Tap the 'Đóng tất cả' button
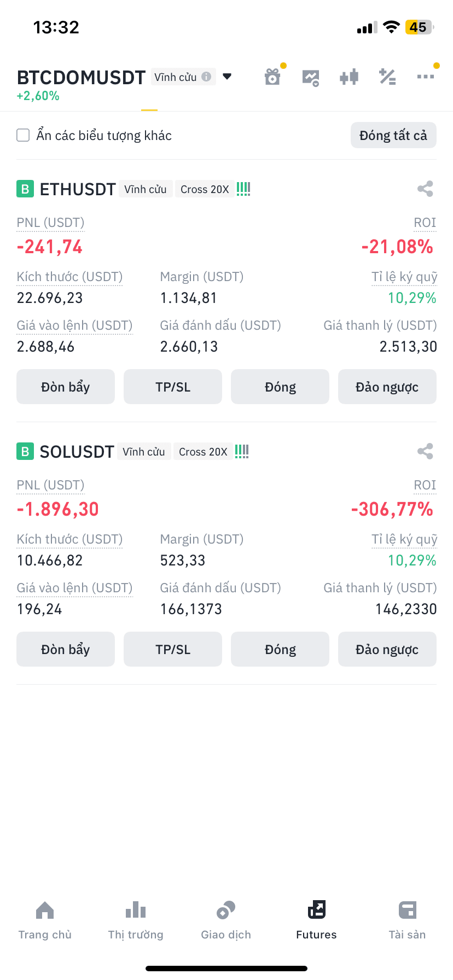Viewport: 453px width, 980px height. 393,135
